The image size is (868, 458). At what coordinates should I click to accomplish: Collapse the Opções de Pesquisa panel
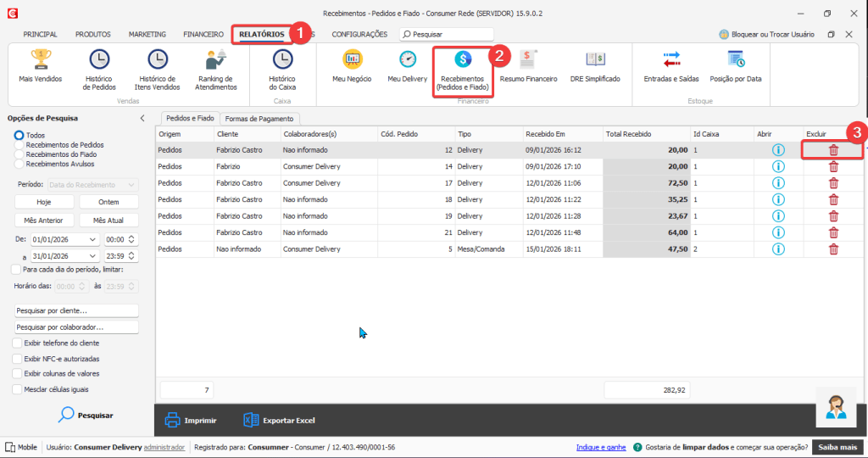click(x=142, y=118)
